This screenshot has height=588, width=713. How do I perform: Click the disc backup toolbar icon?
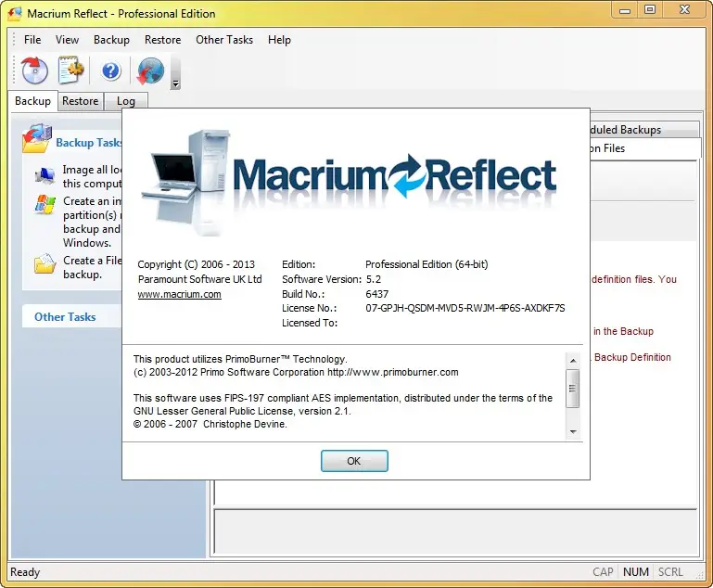pos(34,70)
